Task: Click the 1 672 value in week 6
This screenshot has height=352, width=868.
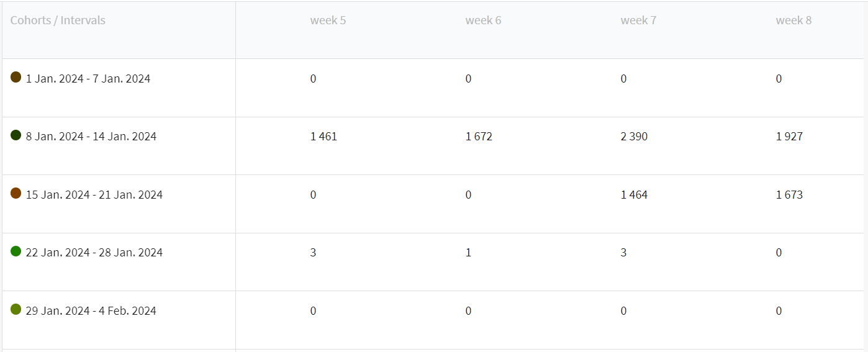Action: coord(479,137)
